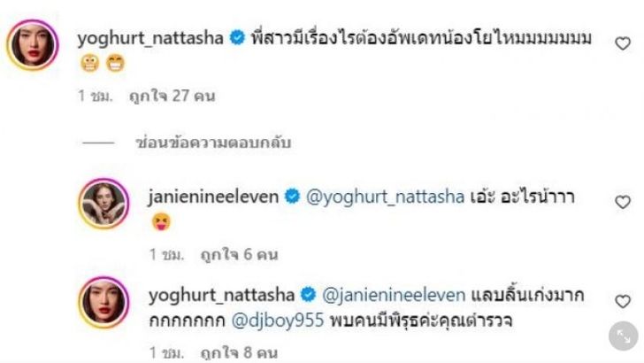The height and width of the screenshot is (363, 644).
Task: Like yoghurt_nattasha's top comment with heart
Action: 623,43
